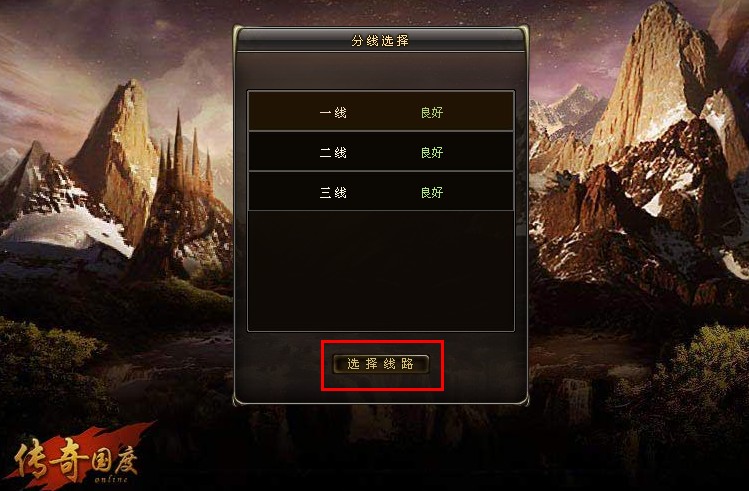The height and width of the screenshot is (491, 749).
Task: Click the 三线 label text
Action: (x=333, y=193)
